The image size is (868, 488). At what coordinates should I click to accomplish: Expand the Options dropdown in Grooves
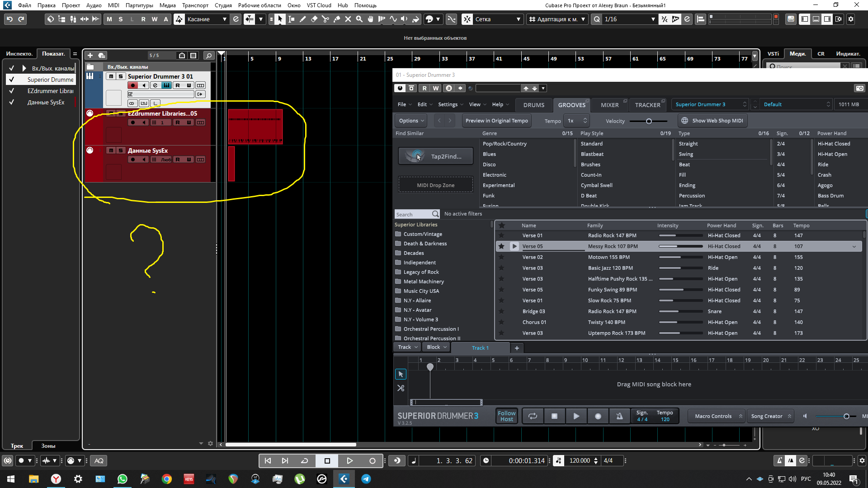(411, 121)
